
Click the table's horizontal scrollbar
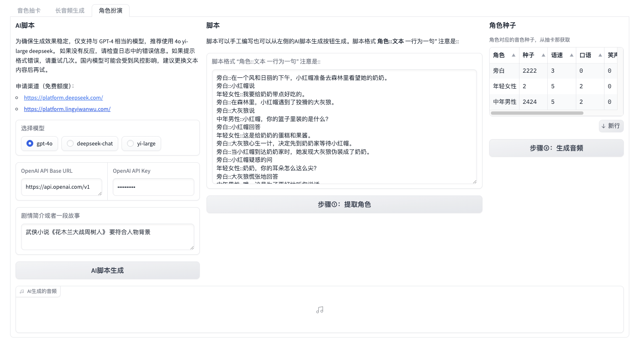pyautogui.click(x=537, y=113)
